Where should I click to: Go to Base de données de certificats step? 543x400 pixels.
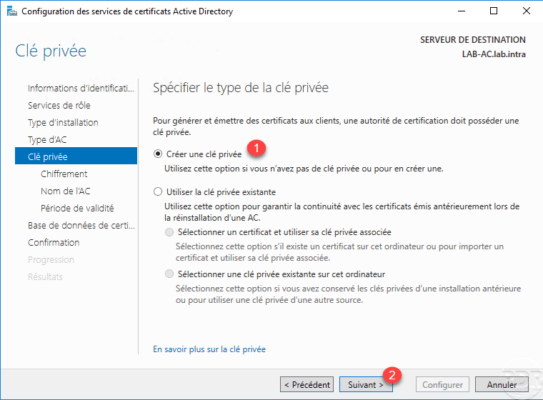81,225
